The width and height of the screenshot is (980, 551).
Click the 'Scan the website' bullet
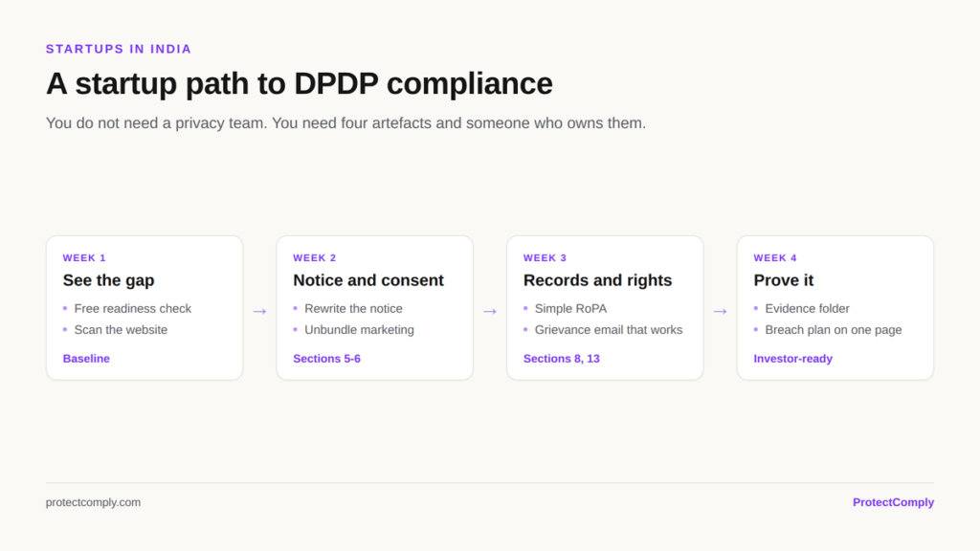(121, 330)
